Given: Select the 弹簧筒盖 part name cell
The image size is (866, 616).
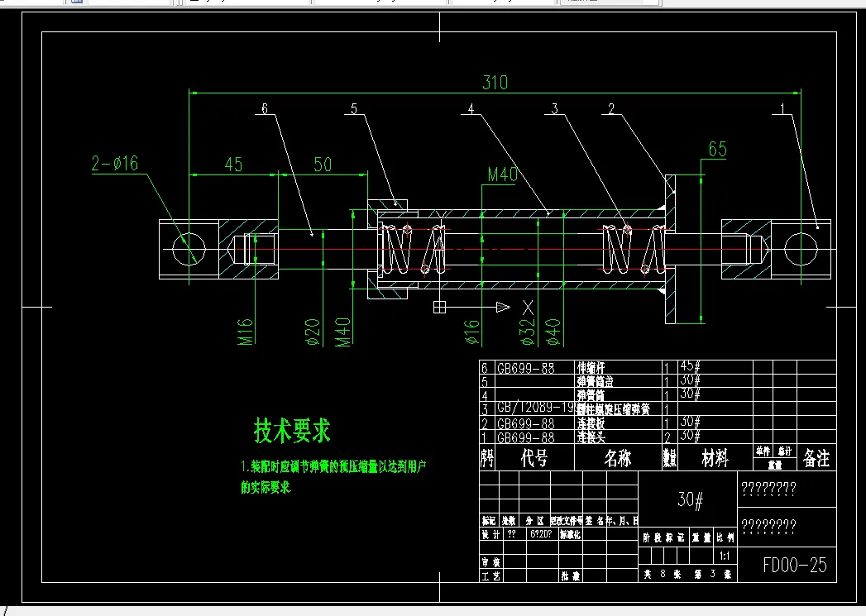Looking at the screenshot, I should 596,382.
